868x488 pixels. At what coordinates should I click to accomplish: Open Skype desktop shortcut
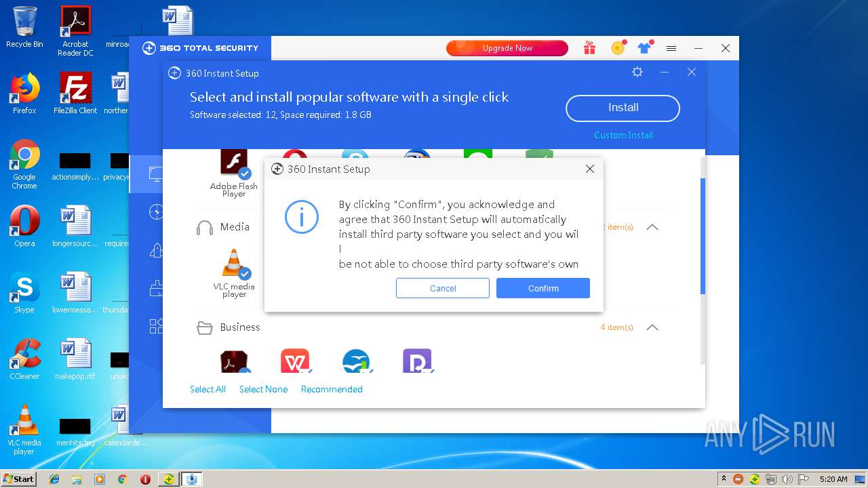coord(24,293)
